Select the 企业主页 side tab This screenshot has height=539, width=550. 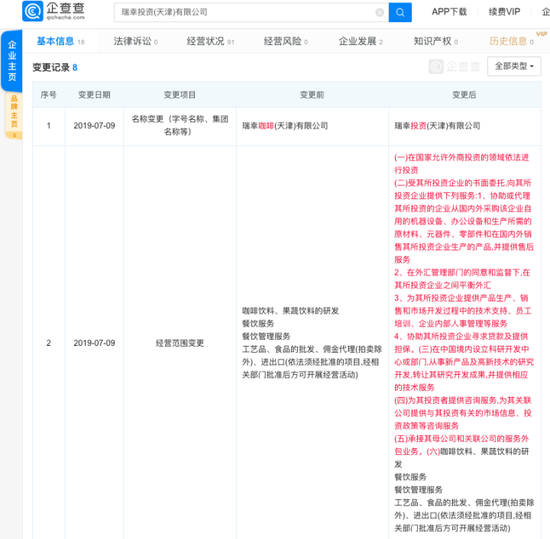click(12, 61)
